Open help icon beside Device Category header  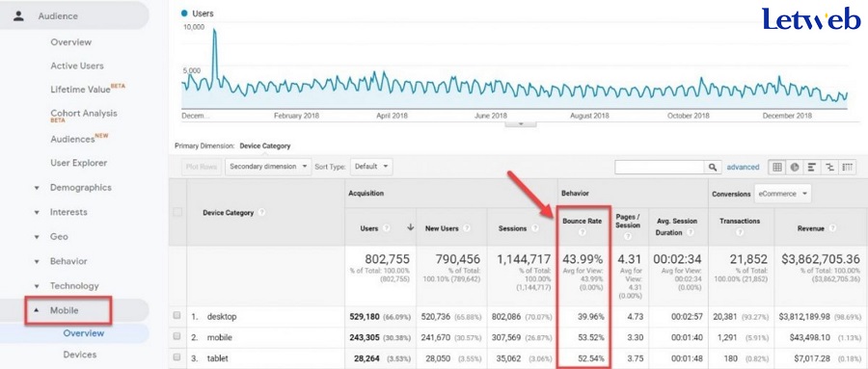click(x=261, y=212)
